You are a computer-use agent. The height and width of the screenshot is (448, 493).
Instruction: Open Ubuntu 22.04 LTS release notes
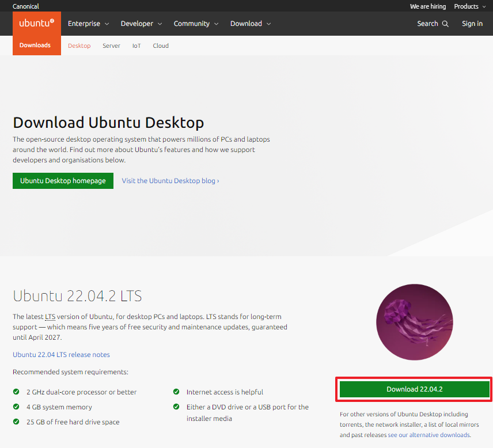[61, 355]
